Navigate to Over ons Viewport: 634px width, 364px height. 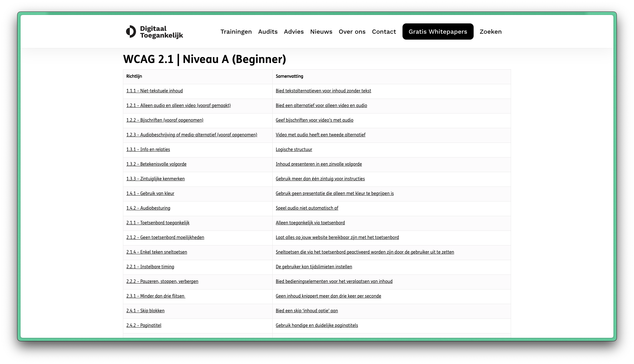tap(352, 32)
